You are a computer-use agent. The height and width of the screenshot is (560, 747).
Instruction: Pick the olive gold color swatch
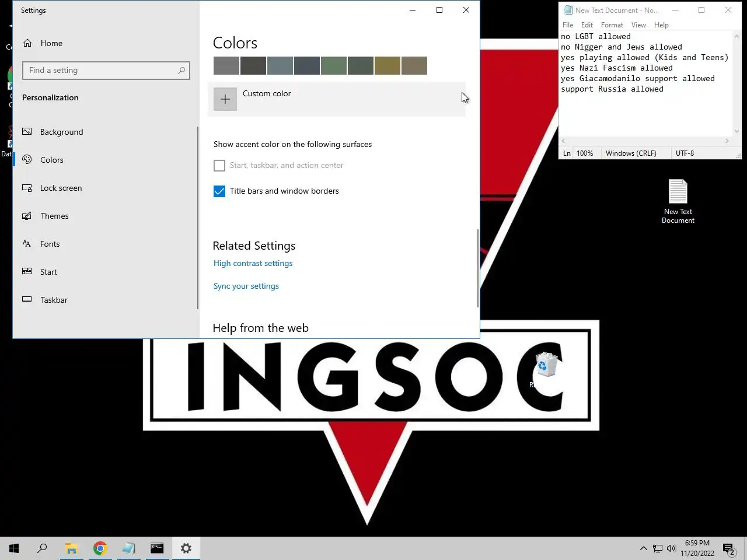tap(388, 65)
